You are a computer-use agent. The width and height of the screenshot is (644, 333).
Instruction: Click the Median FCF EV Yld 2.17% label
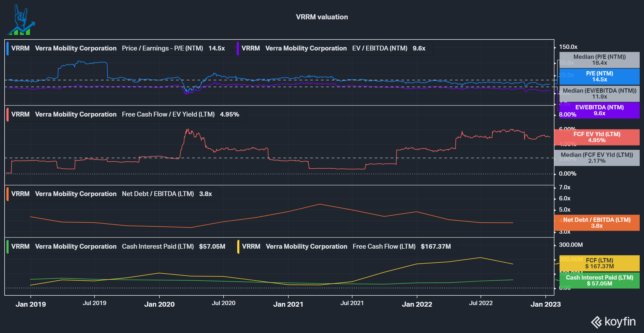pyautogui.click(x=597, y=158)
